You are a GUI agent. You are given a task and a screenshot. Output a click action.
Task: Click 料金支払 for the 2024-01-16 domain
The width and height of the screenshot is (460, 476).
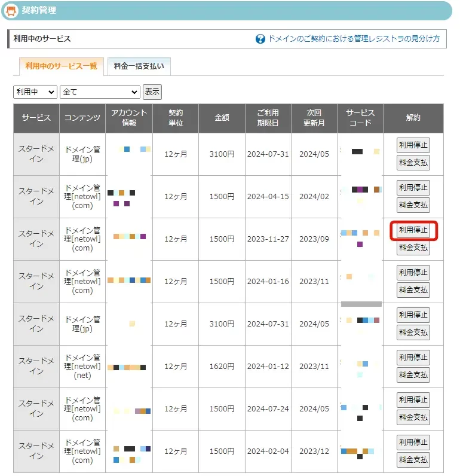[413, 290]
